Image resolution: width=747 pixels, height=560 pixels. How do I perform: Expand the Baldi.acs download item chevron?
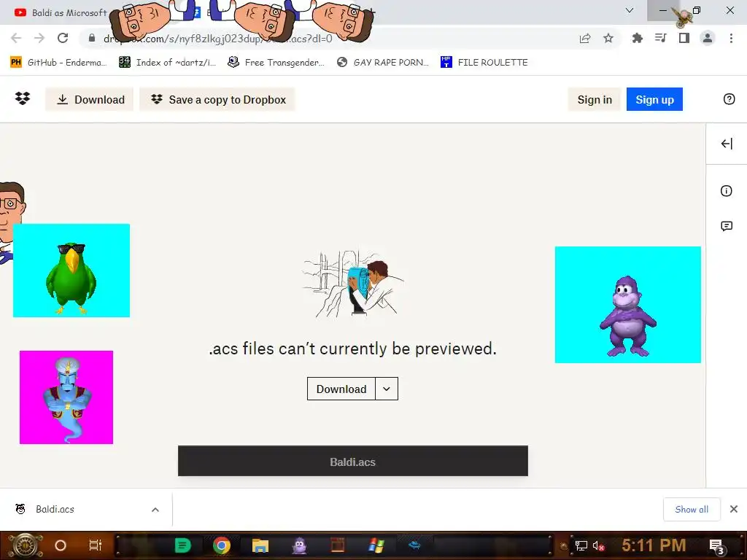coord(155,510)
